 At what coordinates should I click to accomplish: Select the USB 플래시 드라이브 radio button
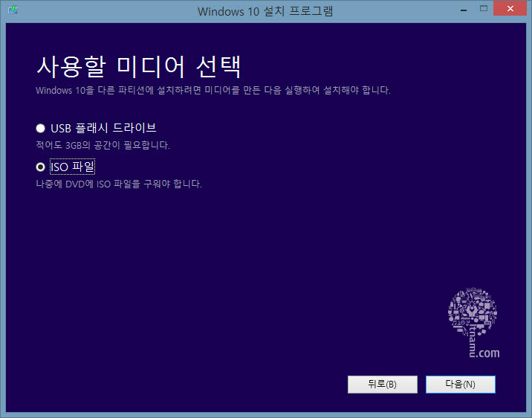click(40, 129)
